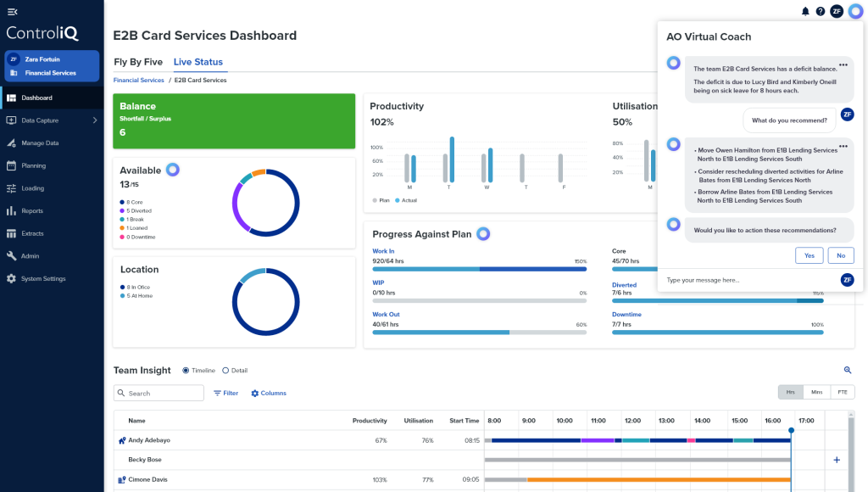Screen dimensions: 868x492
Task: Expand the Data Capture submenu chevron
Action: [x=95, y=120]
